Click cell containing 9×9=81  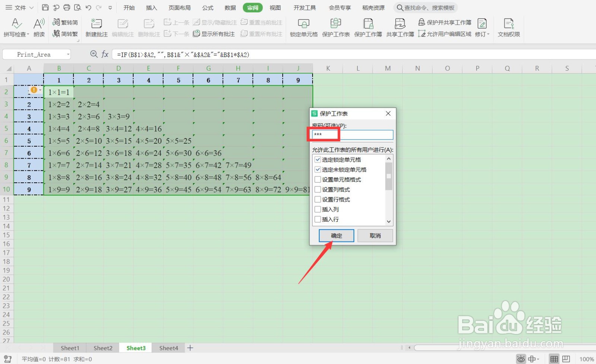point(298,189)
